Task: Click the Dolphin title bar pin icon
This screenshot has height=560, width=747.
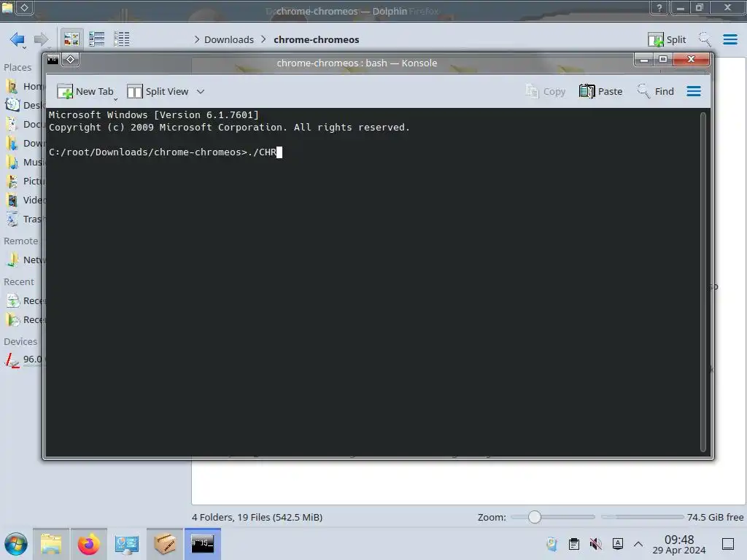Action: [x=25, y=7]
